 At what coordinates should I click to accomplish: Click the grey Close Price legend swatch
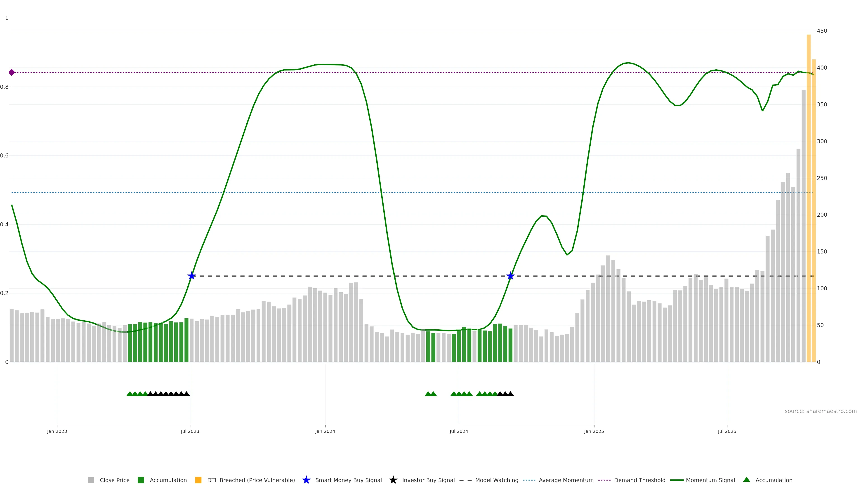(91, 480)
